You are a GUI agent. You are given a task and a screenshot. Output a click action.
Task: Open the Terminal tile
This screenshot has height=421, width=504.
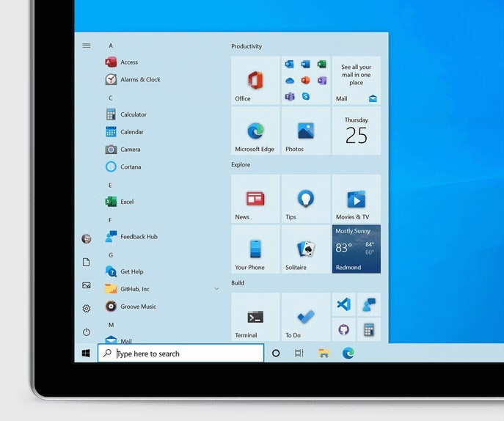255,317
